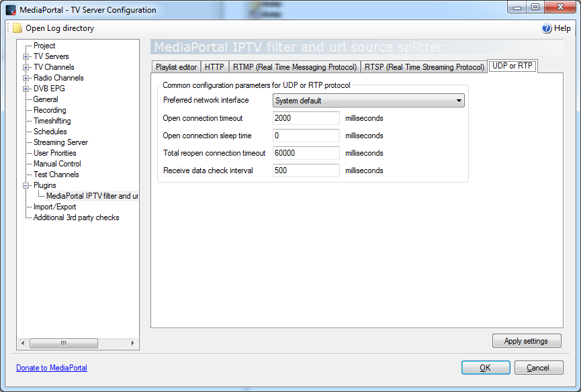Expand the Radio Channels tree node
Screen dimensions: 581x392
click(x=26, y=78)
